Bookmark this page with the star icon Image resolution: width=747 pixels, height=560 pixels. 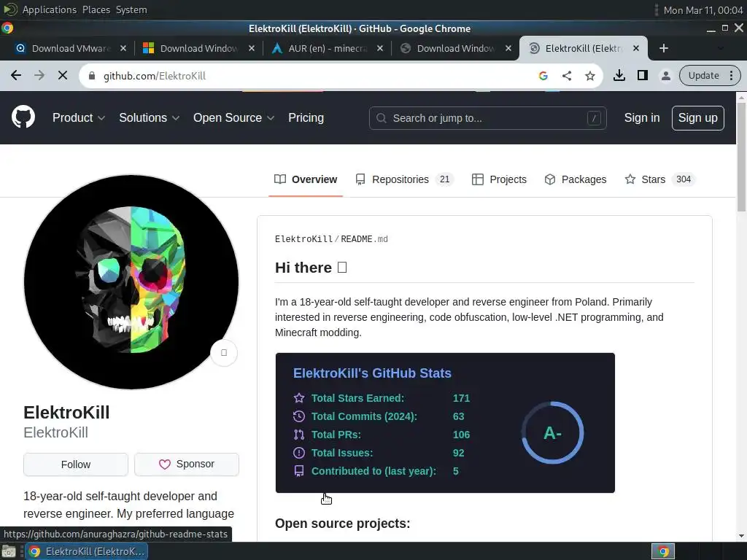[589, 75]
